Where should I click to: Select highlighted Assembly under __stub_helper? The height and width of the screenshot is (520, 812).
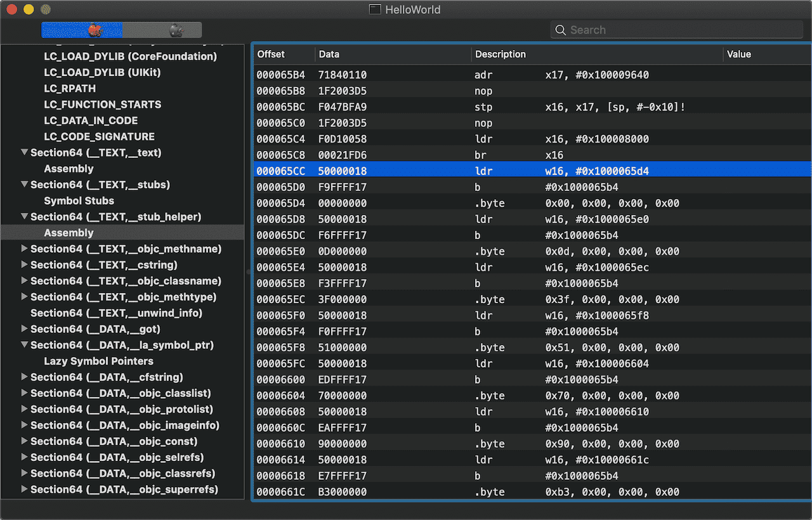pyautogui.click(x=122, y=233)
